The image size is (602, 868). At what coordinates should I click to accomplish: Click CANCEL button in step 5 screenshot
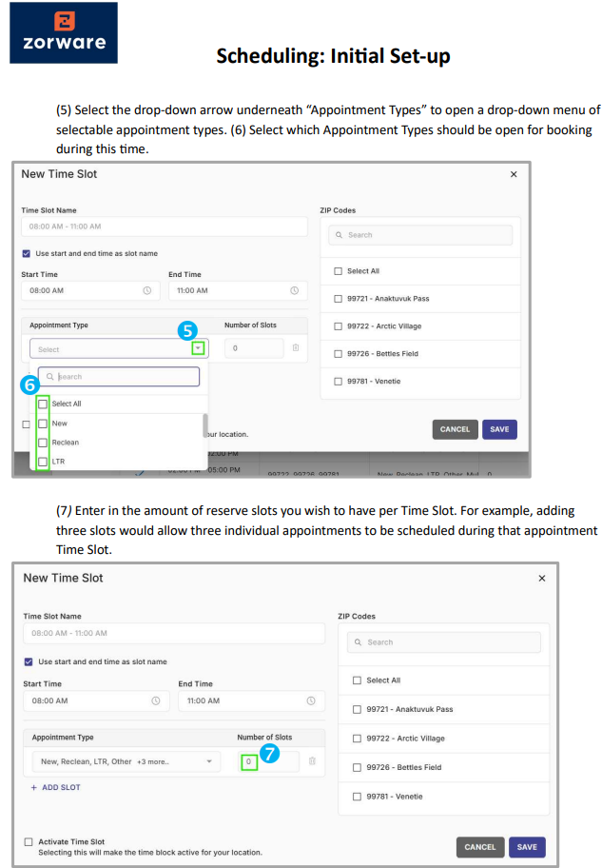(x=455, y=429)
